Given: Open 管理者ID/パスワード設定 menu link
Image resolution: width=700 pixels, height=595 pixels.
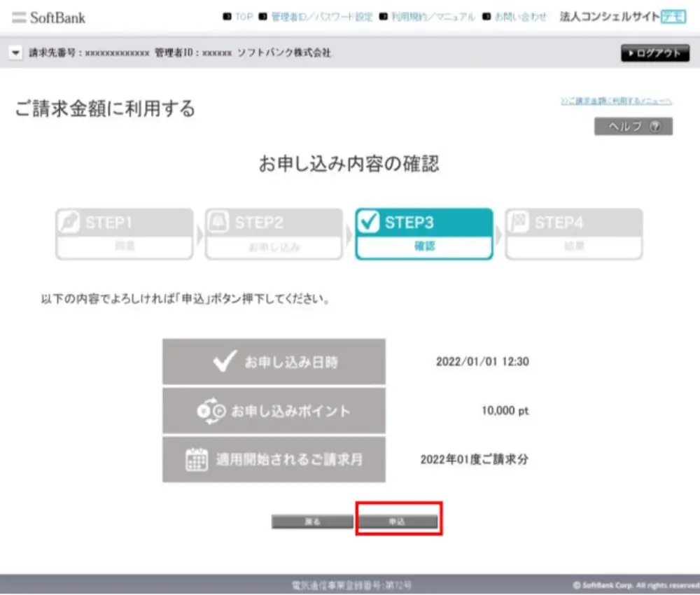Looking at the screenshot, I should coord(321,17).
